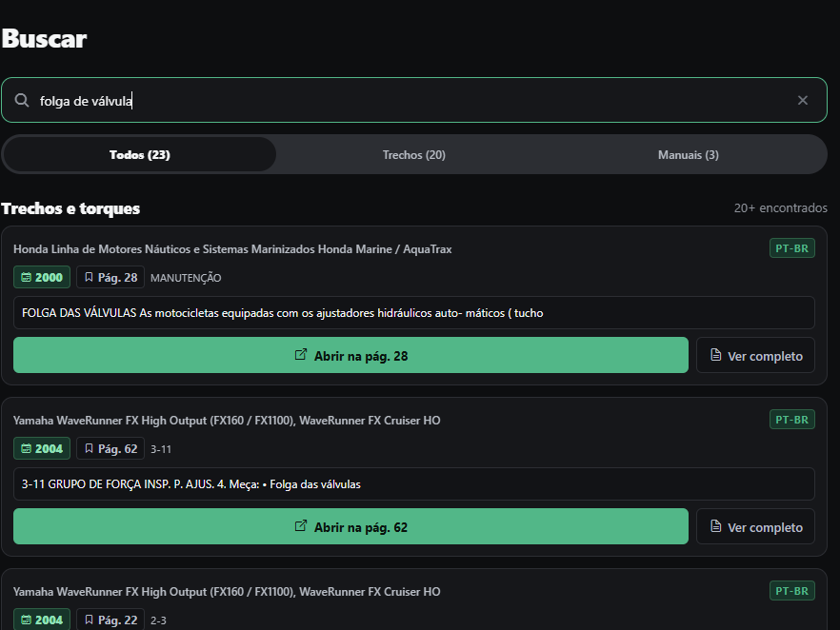Click PT-BR badge on Pág. 62 card
This screenshot has width=840, height=630.
pos(792,420)
